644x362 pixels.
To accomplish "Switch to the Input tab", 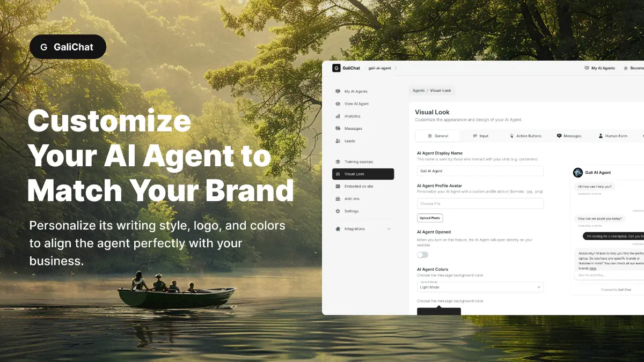I will (480, 136).
